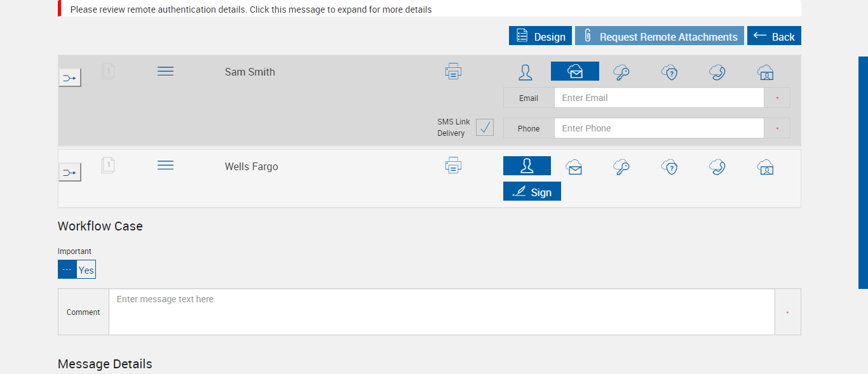Screen dimensions: 868x374
Task: Choose in-person signer icon for Sam Smith
Action: click(526, 72)
